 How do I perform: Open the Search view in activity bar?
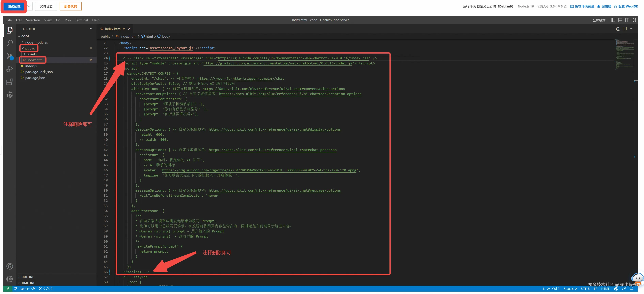point(10,43)
